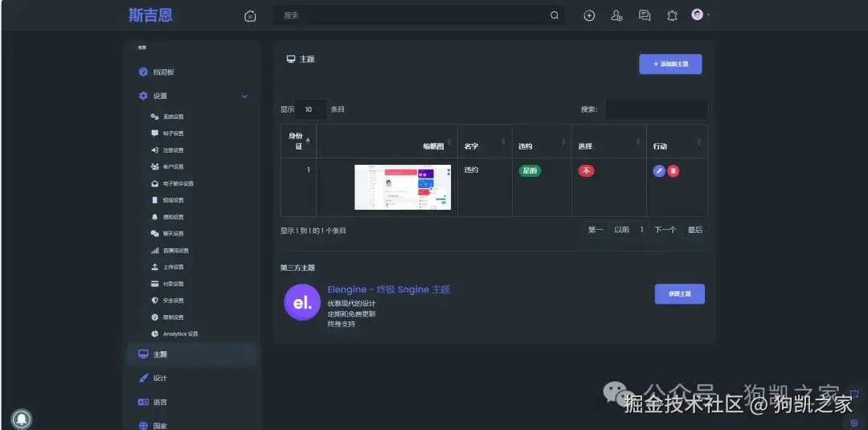Click the 显示 1 到 1 的 1 个条目 text
Image resolution: width=868 pixels, height=430 pixels.
pos(313,231)
